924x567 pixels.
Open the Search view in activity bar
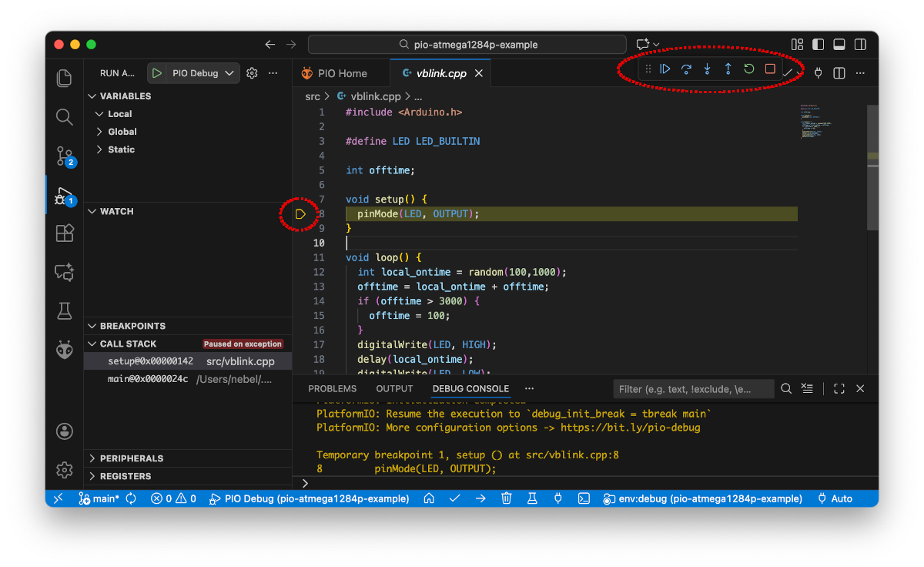tap(65, 117)
